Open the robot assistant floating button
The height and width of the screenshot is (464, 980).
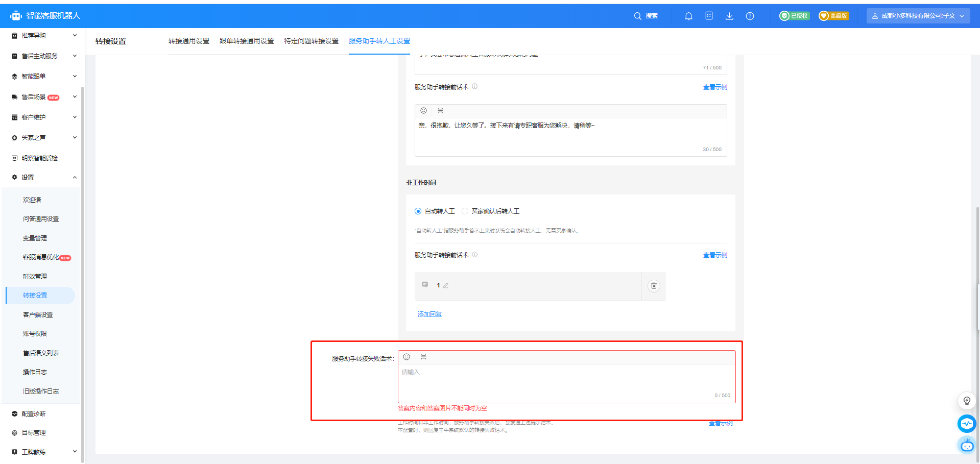tap(967, 446)
